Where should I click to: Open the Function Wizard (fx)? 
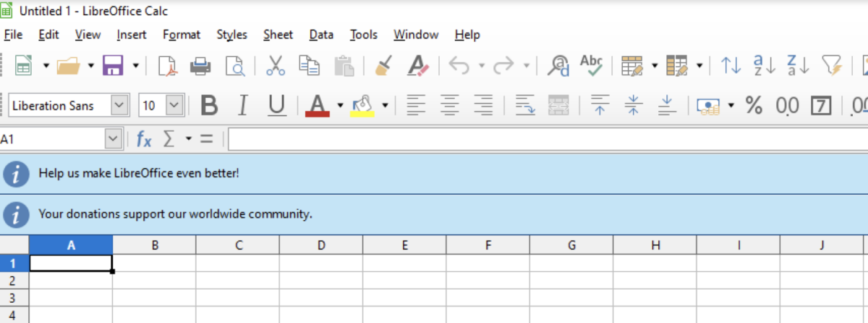click(x=144, y=139)
